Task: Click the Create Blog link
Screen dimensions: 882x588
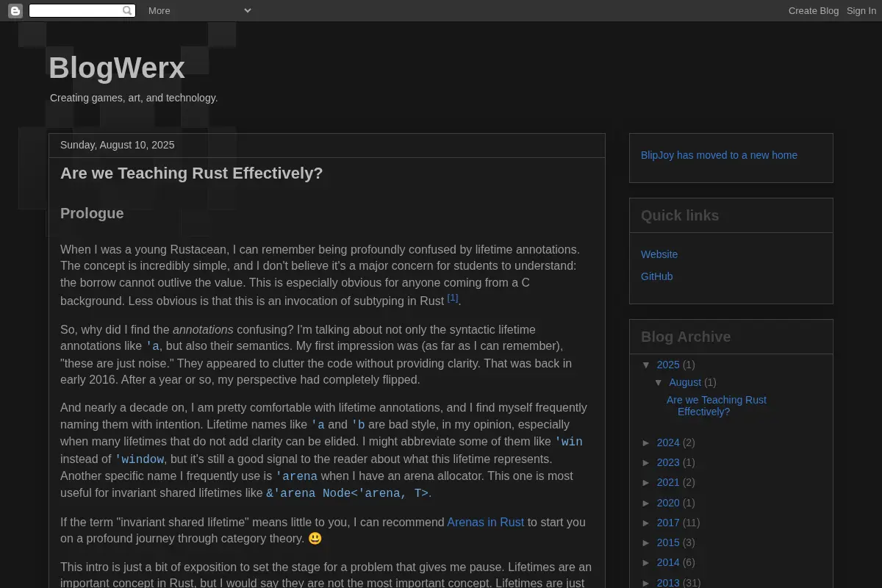Action: point(814,10)
